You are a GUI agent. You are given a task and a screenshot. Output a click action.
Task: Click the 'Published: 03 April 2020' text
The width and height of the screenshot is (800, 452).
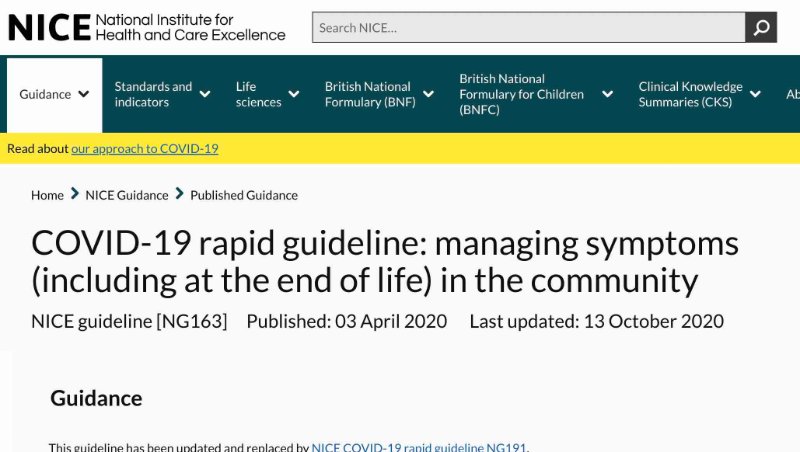[x=346, y=321]
